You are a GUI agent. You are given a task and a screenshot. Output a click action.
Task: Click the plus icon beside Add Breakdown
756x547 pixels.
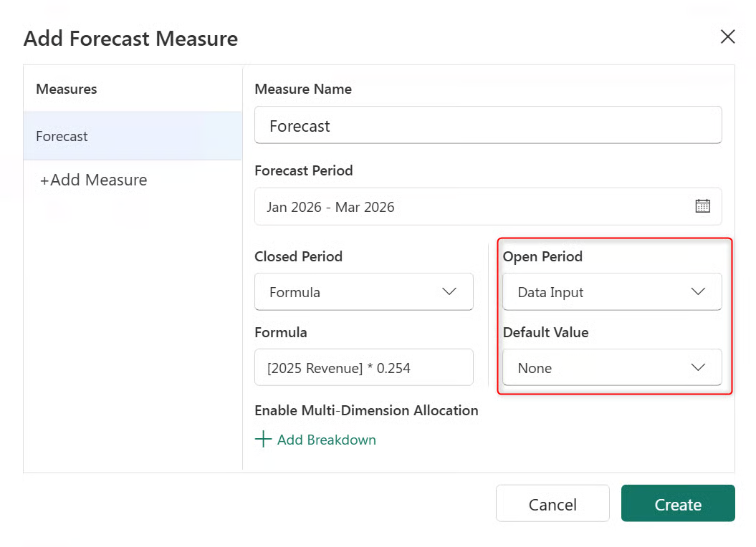(x=264, y=440)
